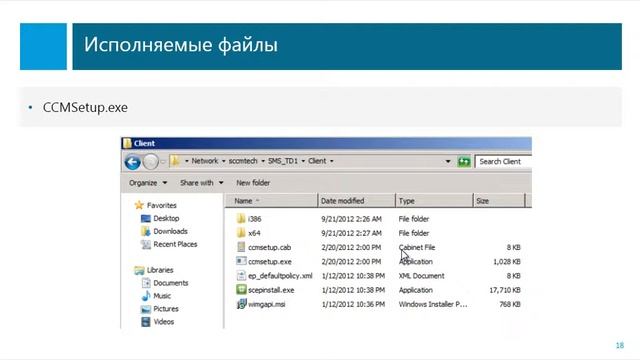The width and height of the screenshot is (640, 360).
Task: Click the XML Document type cell
Action: pyautogui.click(x=421, y=276)
